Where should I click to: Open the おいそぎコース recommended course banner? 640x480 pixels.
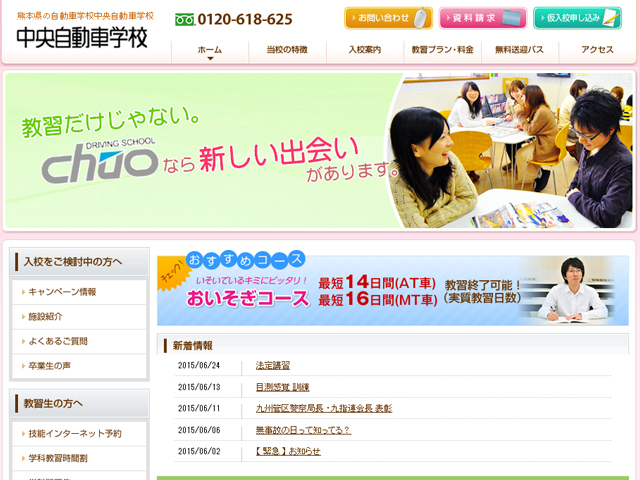[x=394, y=290]
